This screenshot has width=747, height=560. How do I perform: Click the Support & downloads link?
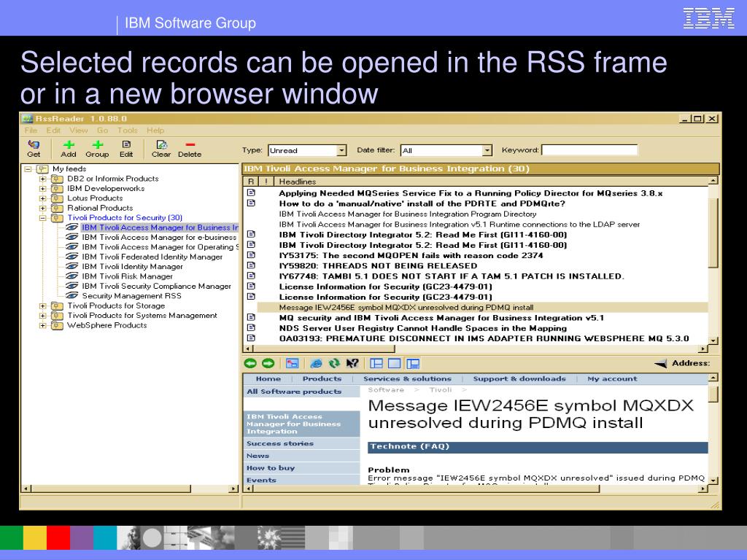pyautogui.click(x=519, y=378)
